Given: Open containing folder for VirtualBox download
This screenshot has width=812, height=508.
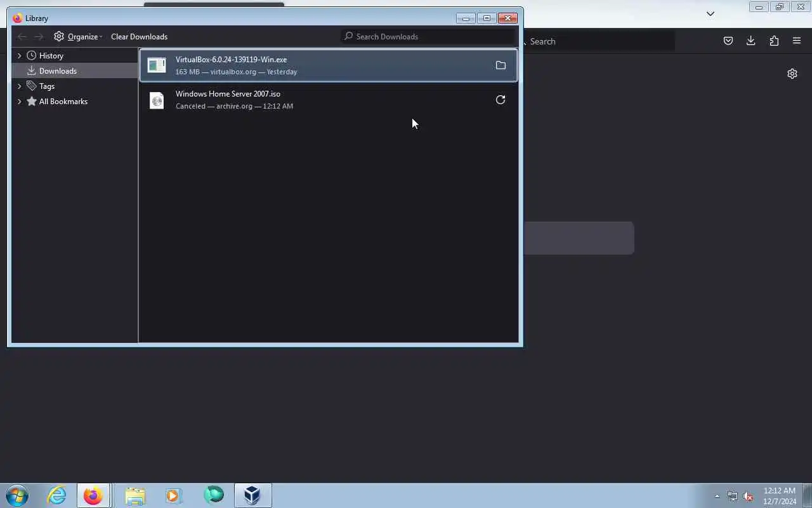Looking at the screenshot, I should point(501,65).
